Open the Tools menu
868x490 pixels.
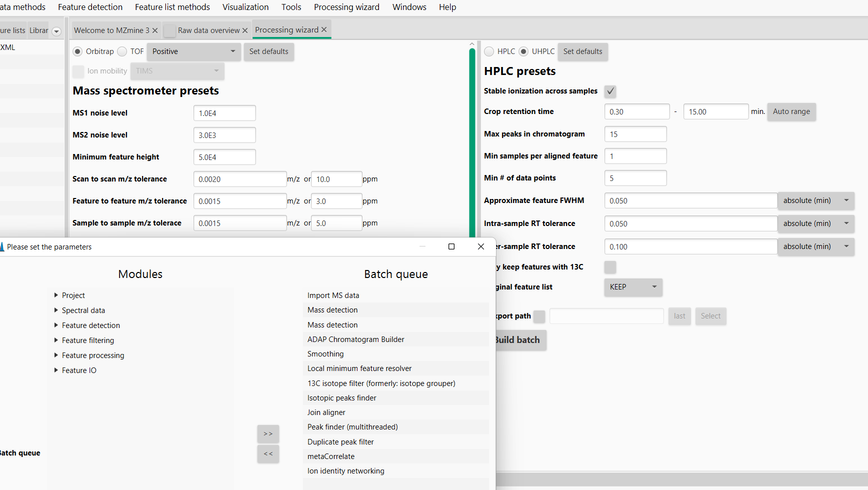pos(291,7)
